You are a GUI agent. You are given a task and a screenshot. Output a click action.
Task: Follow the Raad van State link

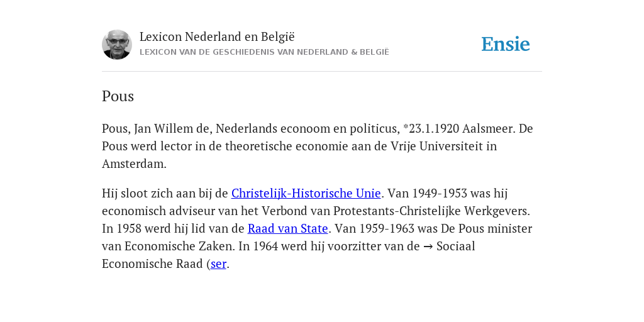point(287,228)
